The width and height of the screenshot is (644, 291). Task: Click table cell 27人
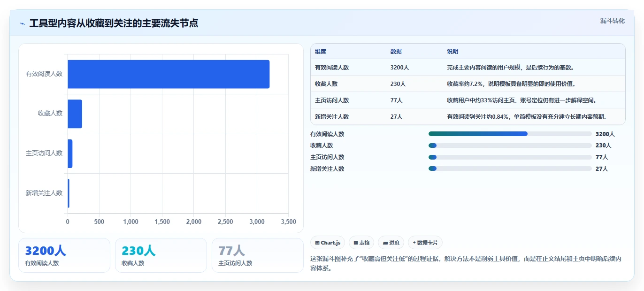396,117
